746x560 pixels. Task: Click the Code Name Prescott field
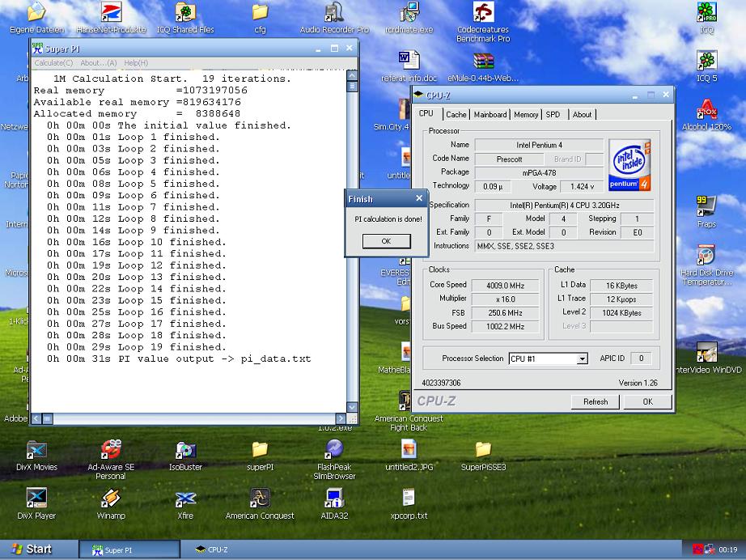point(509,159)
